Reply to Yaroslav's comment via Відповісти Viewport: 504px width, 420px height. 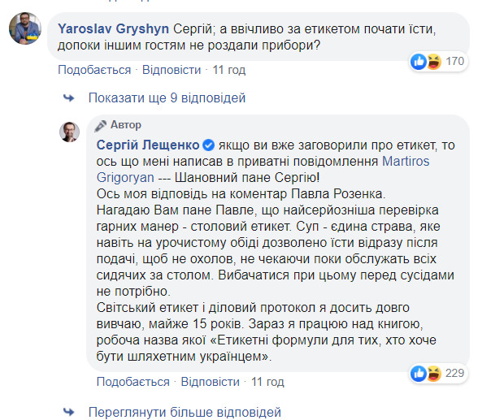[172, 70]
